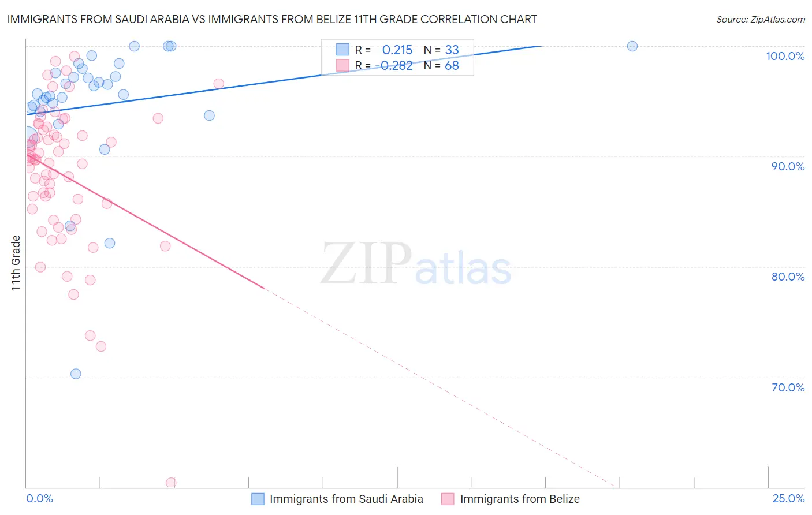Click the blue Saudi Arabia legend swatch at bottom

(x=258, y=499)
